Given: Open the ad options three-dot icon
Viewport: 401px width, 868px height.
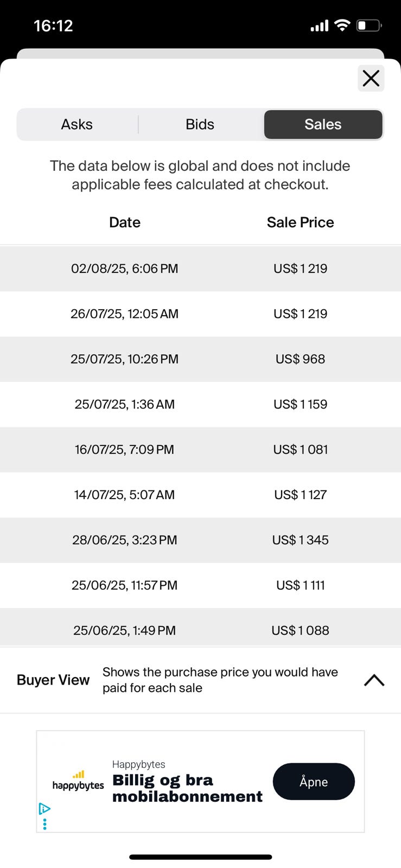Looking at the screenshot, I should click(x=44, y=824).
